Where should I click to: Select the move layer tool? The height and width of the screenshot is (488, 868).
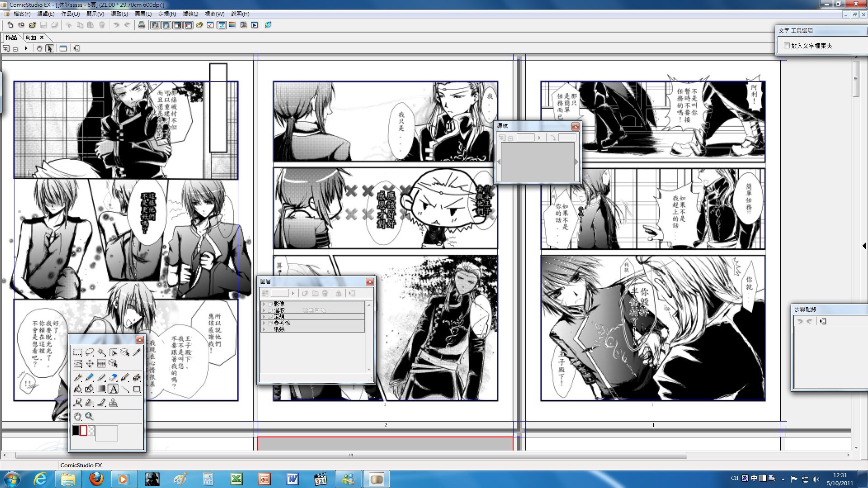[x=89, y=364]
